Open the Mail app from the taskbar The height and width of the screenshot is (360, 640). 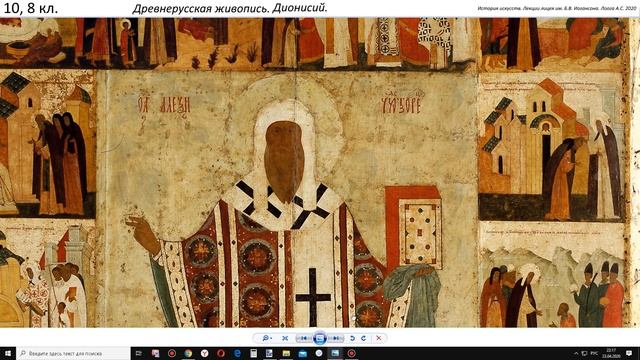(302, 353)
